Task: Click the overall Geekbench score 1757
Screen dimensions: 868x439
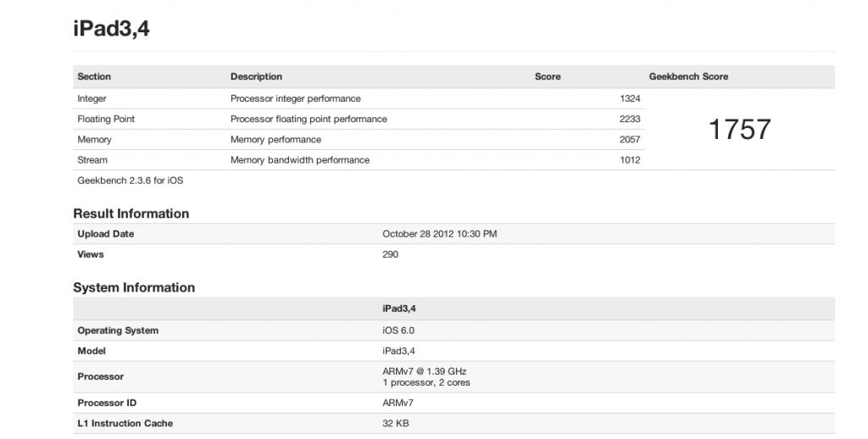Action: point(739,129)
